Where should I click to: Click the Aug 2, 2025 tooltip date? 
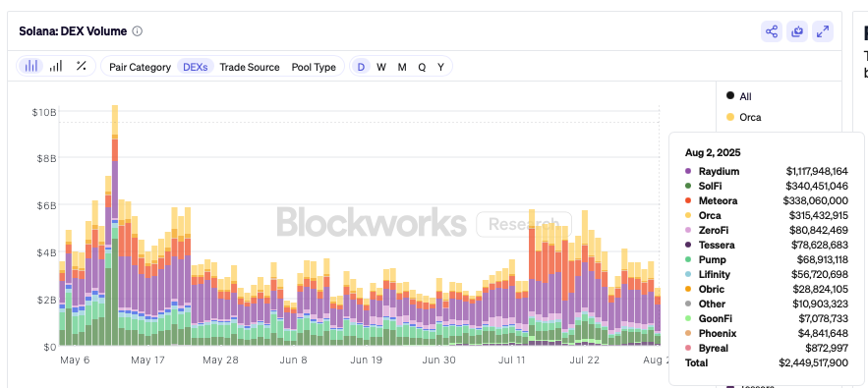point(713,153)
